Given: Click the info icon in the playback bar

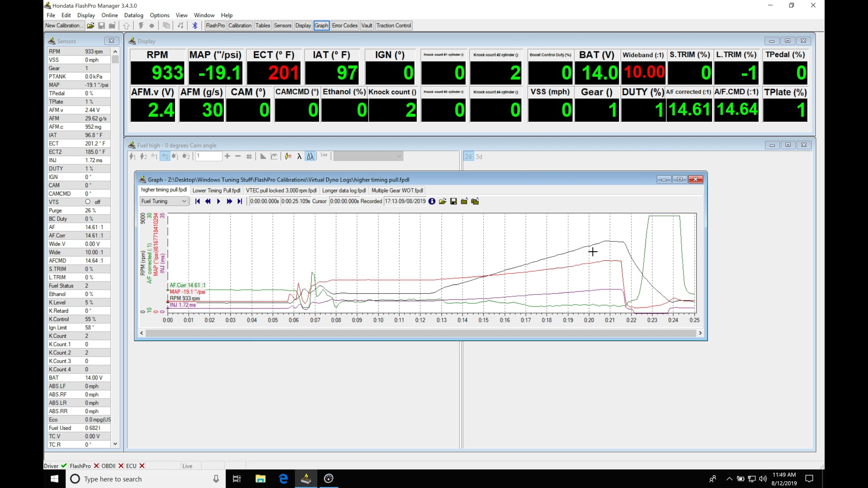Looking at the screenshot, I should click(432, 202).
